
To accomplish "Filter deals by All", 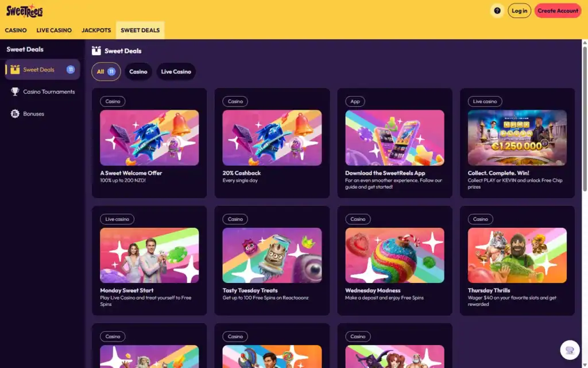I will [x=106, y=72].
